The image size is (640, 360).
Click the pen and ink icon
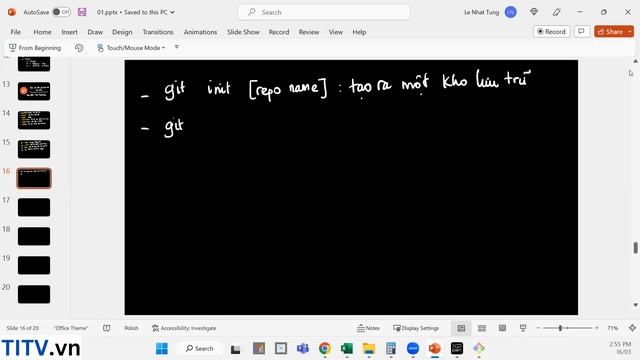click(x=556, y=12)
